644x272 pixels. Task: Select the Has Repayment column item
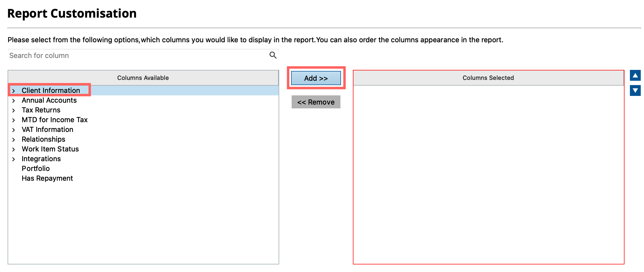(x=47, y=178)
